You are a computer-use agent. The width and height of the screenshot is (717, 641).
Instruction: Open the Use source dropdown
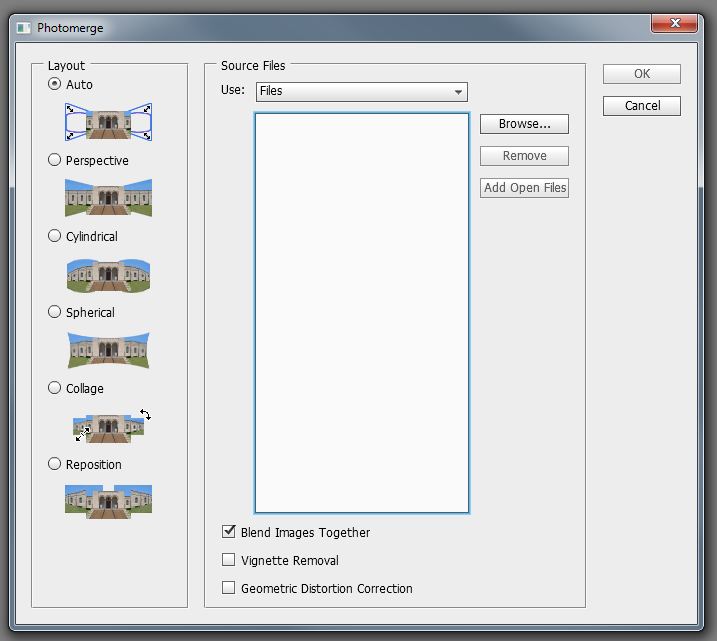(x=362, y=91)
